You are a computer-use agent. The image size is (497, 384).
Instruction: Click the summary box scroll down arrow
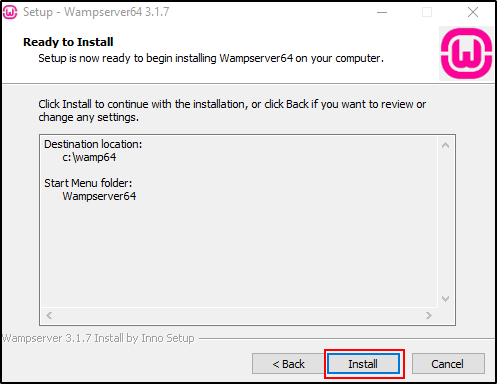[445, 298]
